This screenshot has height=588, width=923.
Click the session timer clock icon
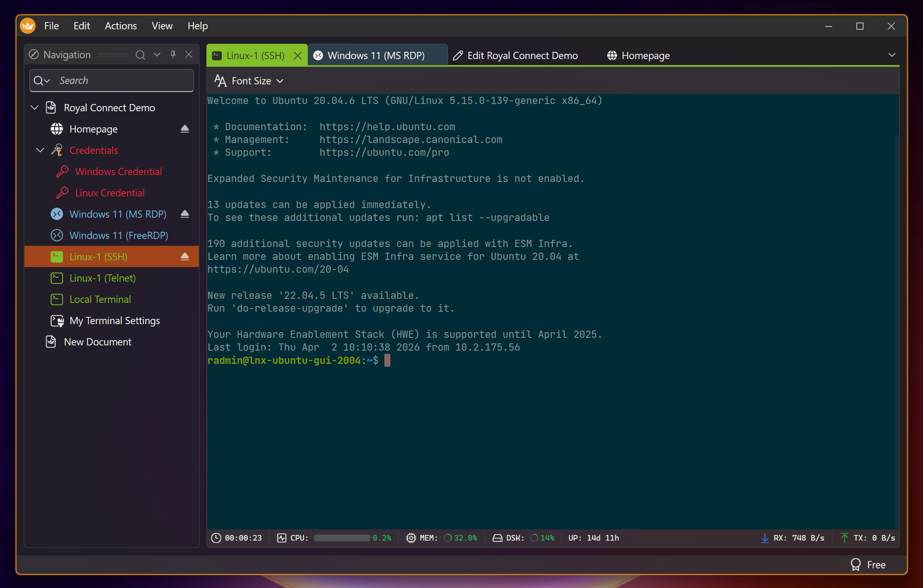point(216,538)
